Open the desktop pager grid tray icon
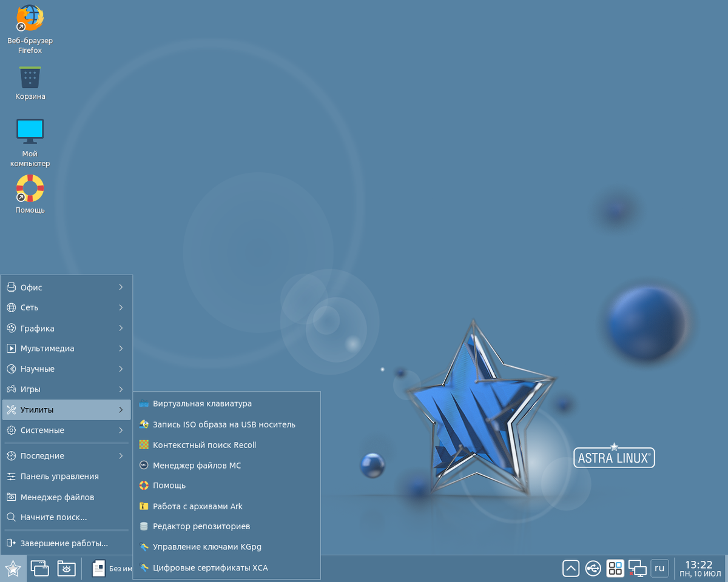 [x=615, y=569]
